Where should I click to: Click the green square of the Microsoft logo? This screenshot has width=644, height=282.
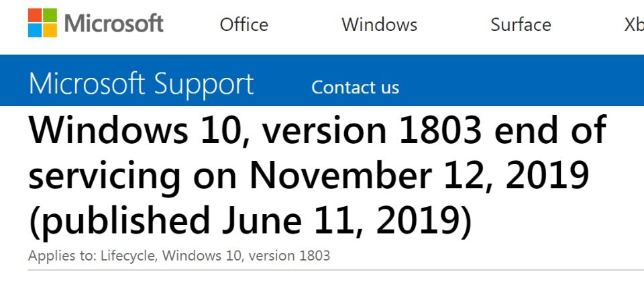tap(50, 15)
